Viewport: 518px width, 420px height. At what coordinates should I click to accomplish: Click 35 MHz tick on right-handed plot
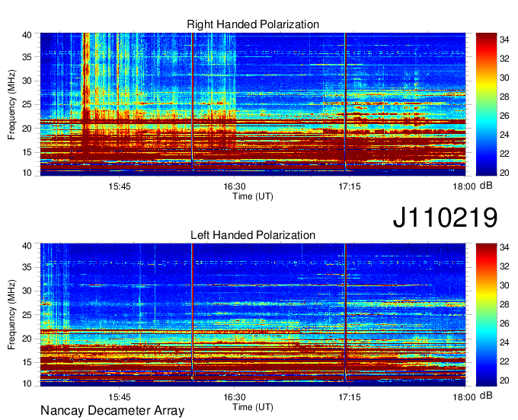27,57
